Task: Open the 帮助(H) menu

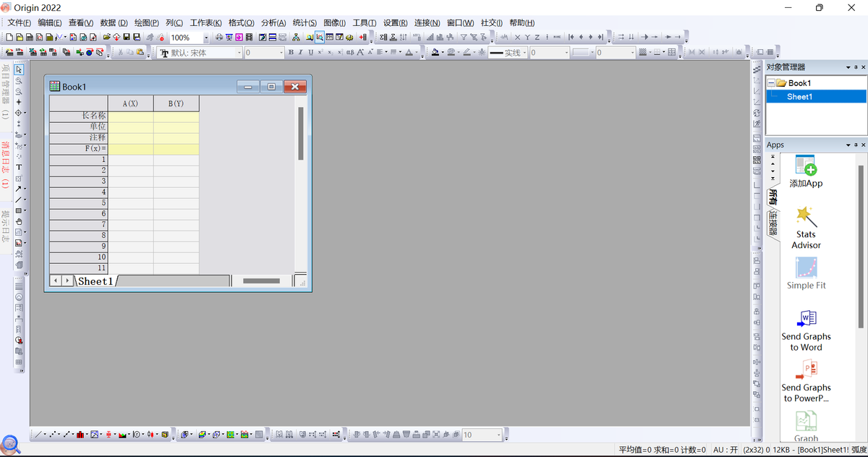Action: pyautogui.click(x=522, y=23)
